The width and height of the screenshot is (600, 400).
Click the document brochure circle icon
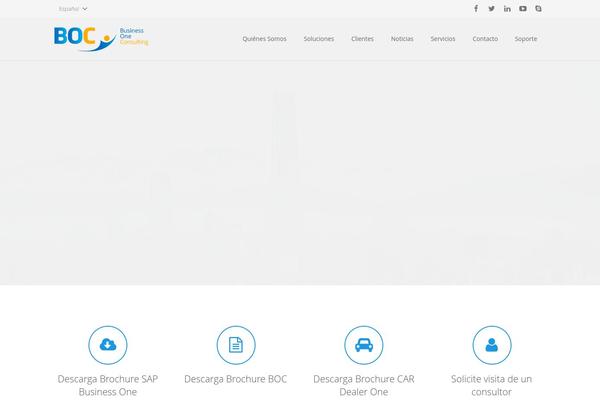(236, 345)
